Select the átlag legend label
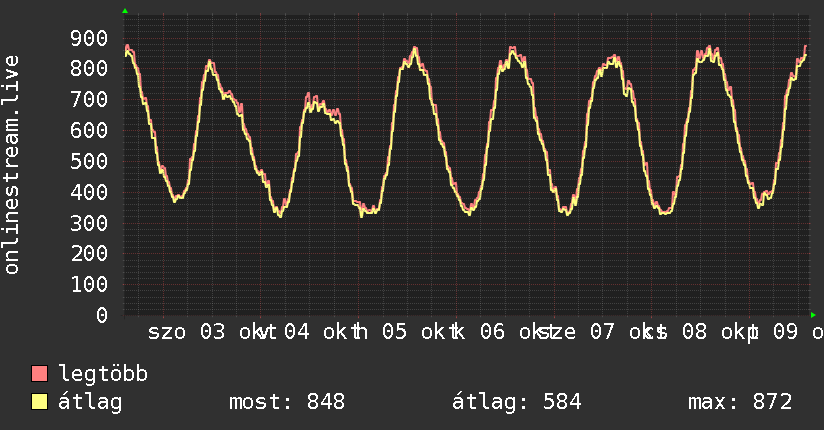824x430 pixels. click(x=90, y=402)
